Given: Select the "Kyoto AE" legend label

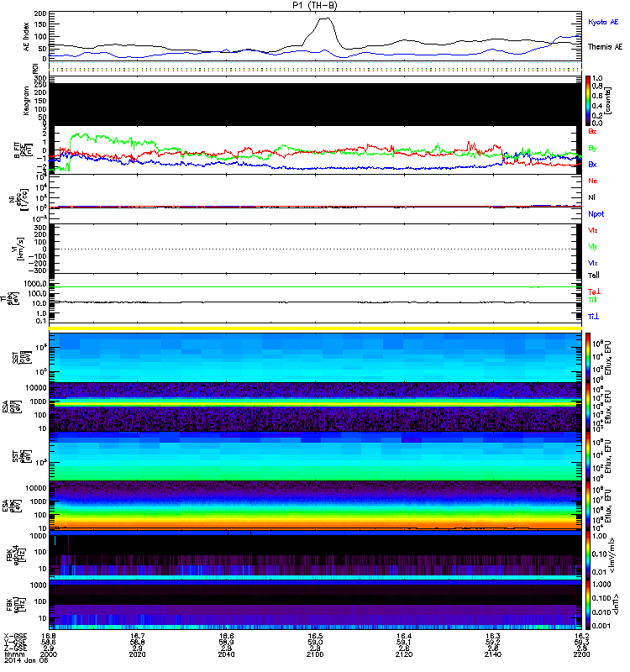Looking at the screenshot, I should point(603,23).
